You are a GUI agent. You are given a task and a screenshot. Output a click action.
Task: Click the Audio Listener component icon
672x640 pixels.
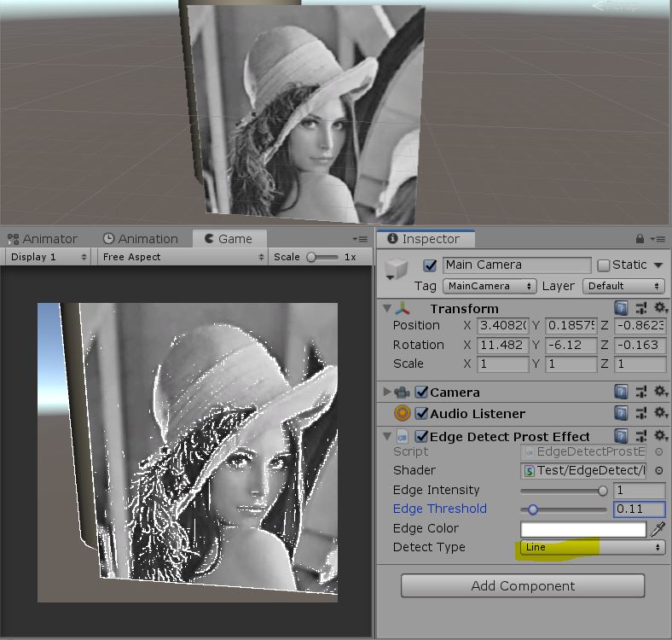coord(402,413)
